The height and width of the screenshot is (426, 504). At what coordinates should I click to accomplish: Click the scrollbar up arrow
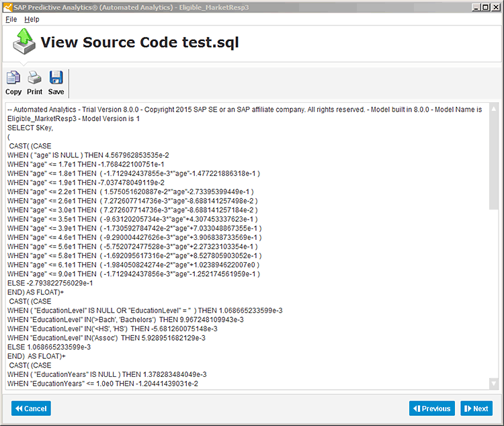(493, 109)
